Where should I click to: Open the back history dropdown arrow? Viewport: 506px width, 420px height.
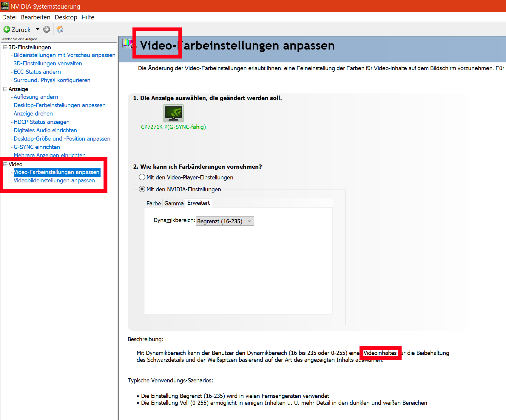pyautogui.click(x=38, y=29)
